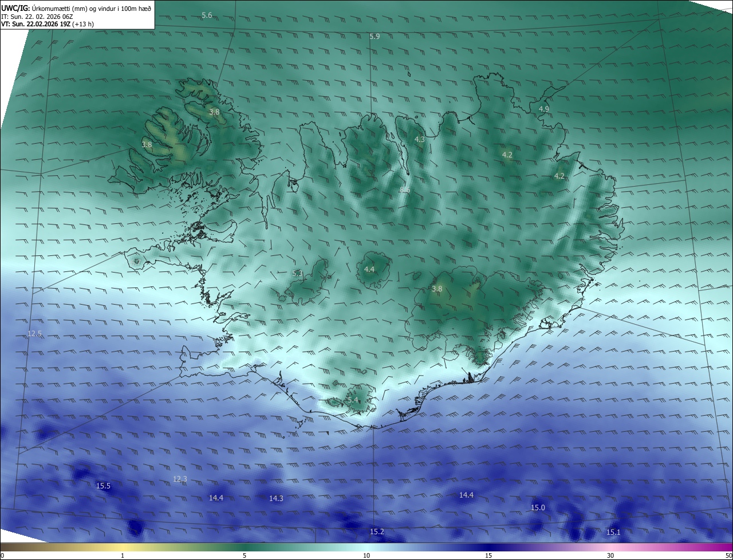Click the map value label 4.9
Screen dimensions: 733x560
coord(544,109)
